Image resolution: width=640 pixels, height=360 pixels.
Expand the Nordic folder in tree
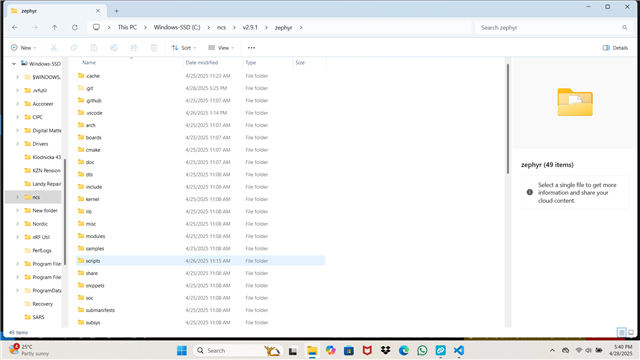[x=17, y=224]
